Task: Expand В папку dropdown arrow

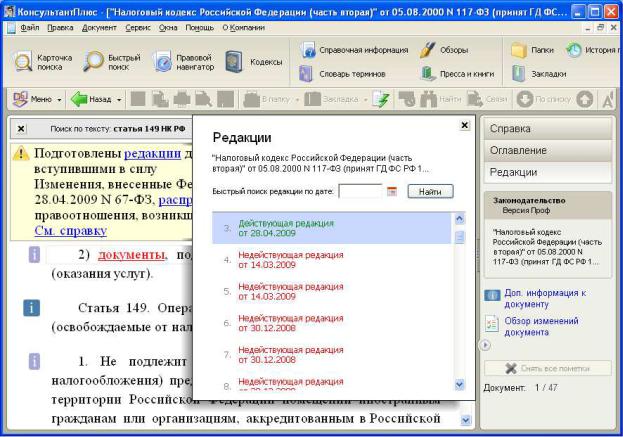Action: [297, 100]
